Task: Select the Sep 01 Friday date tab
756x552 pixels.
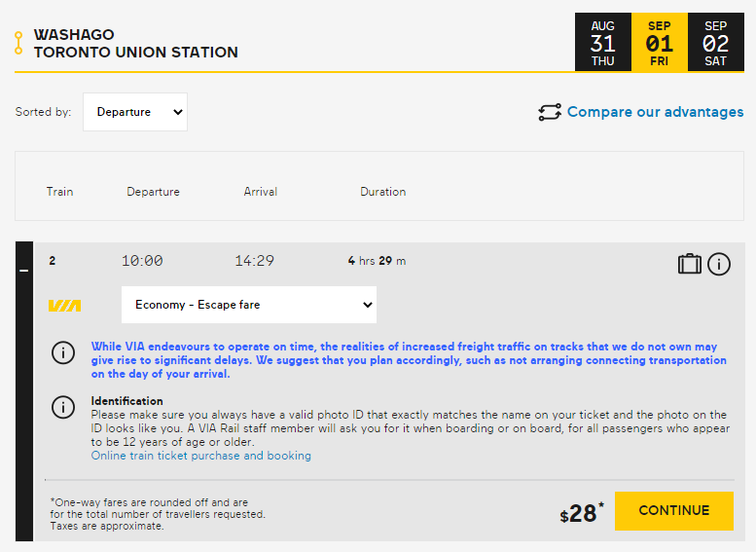Action: click(659, 43)
